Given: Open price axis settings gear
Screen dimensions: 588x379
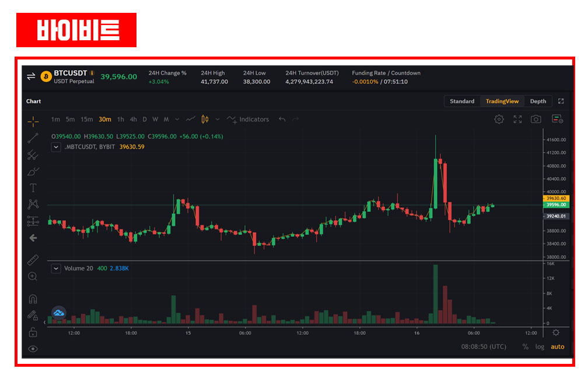Looking at the screenshot, I should tap(556, 332).
